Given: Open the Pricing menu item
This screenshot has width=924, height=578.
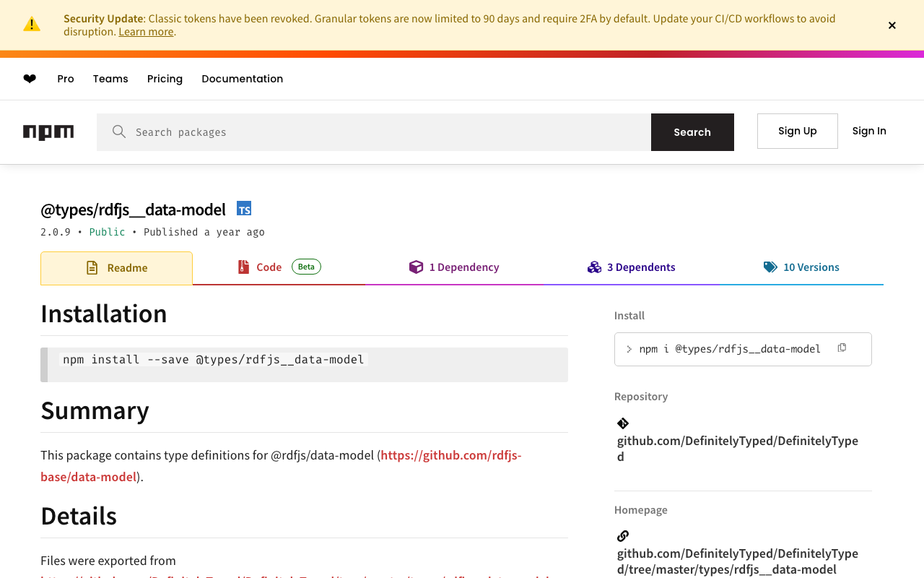Looking at the screenshot, I should (165, 79).
